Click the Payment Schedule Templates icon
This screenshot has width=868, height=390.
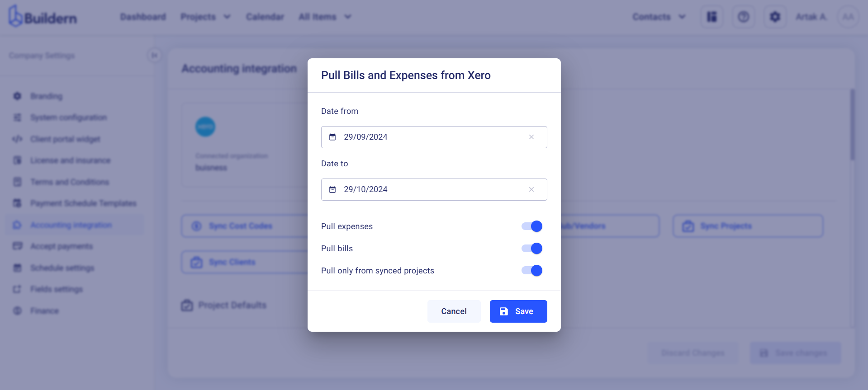[17, 203]
